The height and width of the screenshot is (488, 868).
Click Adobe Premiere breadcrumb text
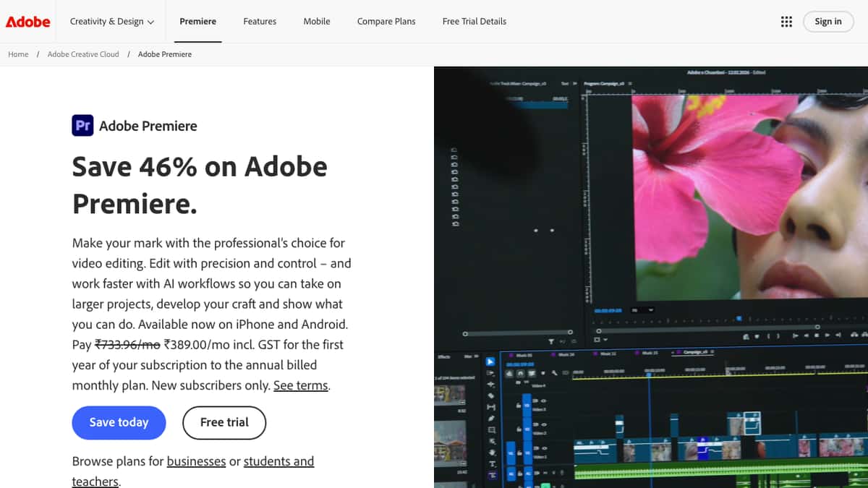point(165,54)
